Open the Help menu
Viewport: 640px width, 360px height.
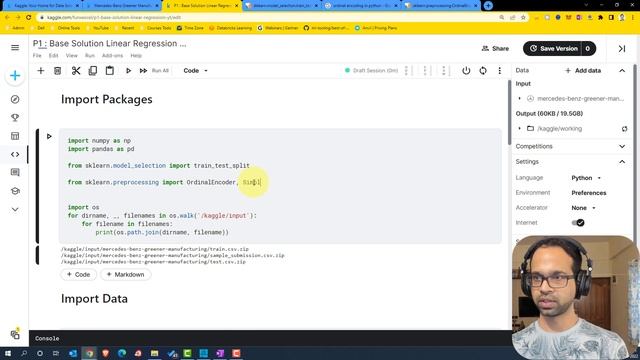pos(136,56)
